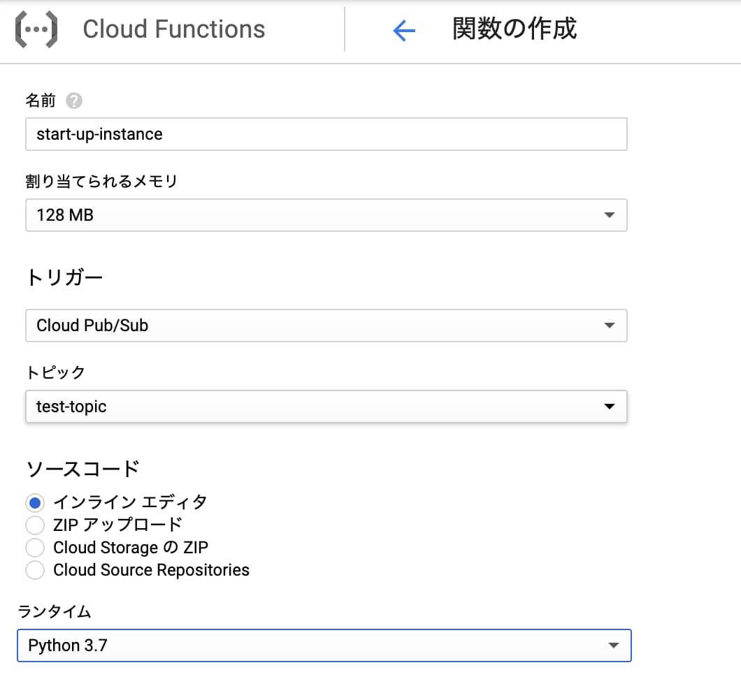741x700 pixels.
Task: Choose the Cloud Storage の ZIP option
Action: tap(35, 548)
